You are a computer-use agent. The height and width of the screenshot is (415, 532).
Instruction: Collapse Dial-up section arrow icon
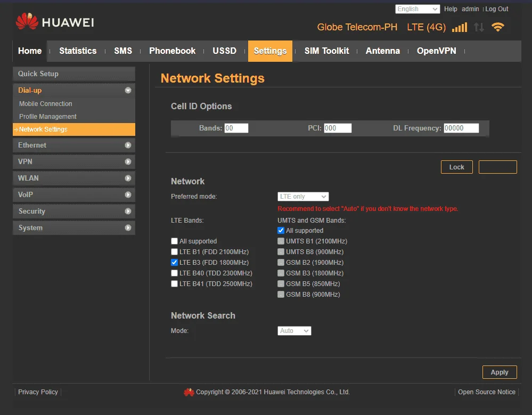coord(128,90)
